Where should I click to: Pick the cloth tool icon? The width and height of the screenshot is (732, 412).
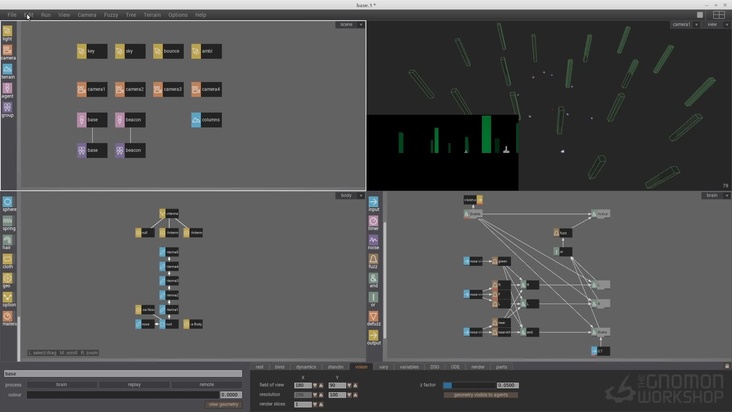point(8,259)
